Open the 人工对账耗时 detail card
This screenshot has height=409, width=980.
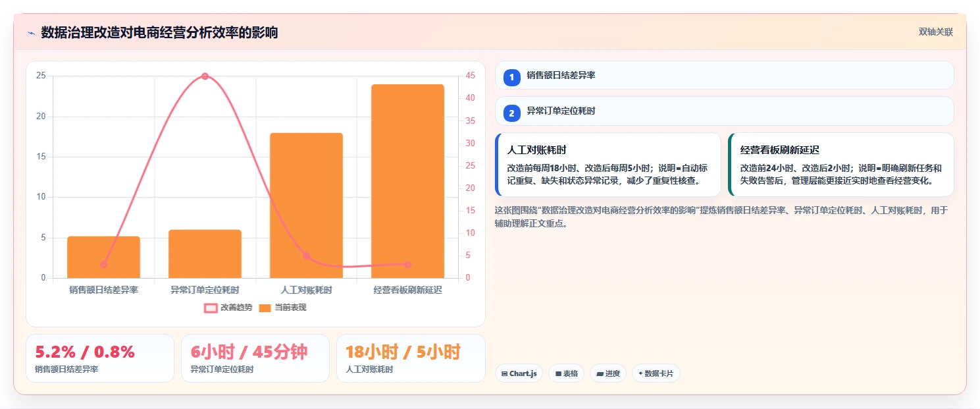pyautogui.click(x=608, y=165)
